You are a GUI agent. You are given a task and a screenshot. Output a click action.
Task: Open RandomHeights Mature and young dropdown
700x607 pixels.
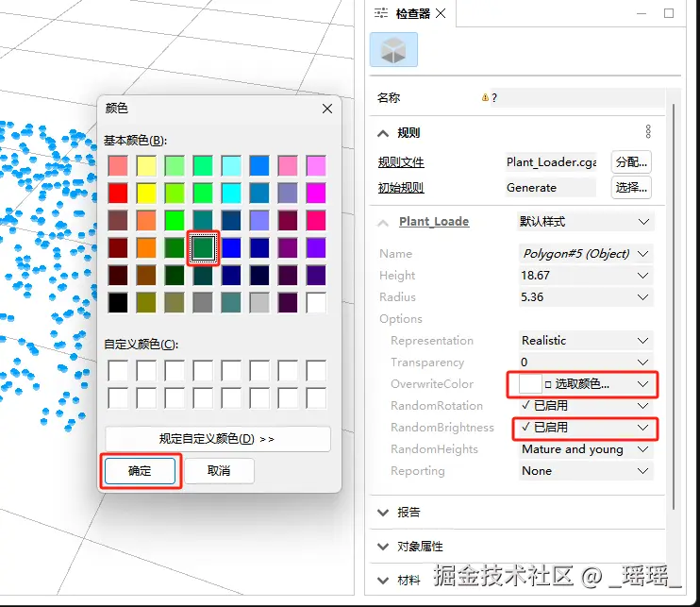(x=585, y=449)
